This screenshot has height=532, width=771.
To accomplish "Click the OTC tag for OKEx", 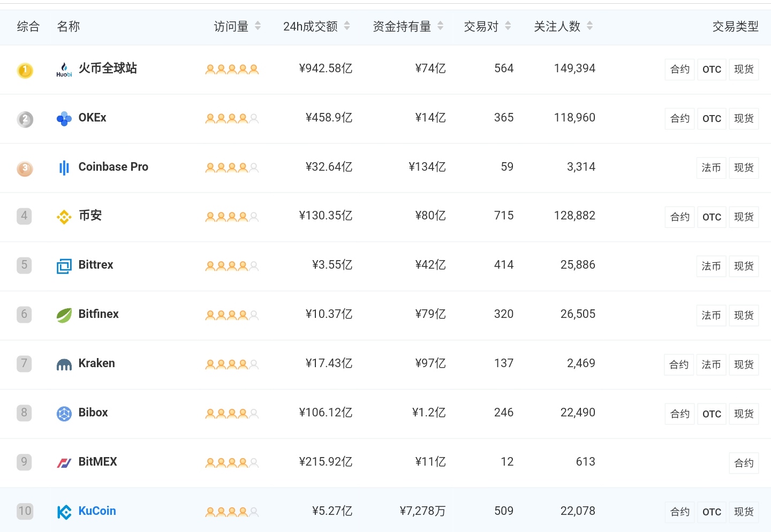I will [x=712, y=119].
